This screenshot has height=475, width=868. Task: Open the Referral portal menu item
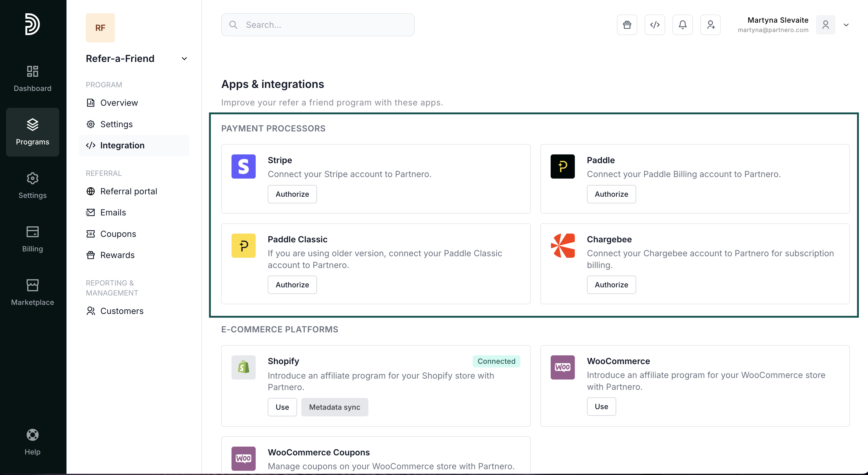coord(128,191)
